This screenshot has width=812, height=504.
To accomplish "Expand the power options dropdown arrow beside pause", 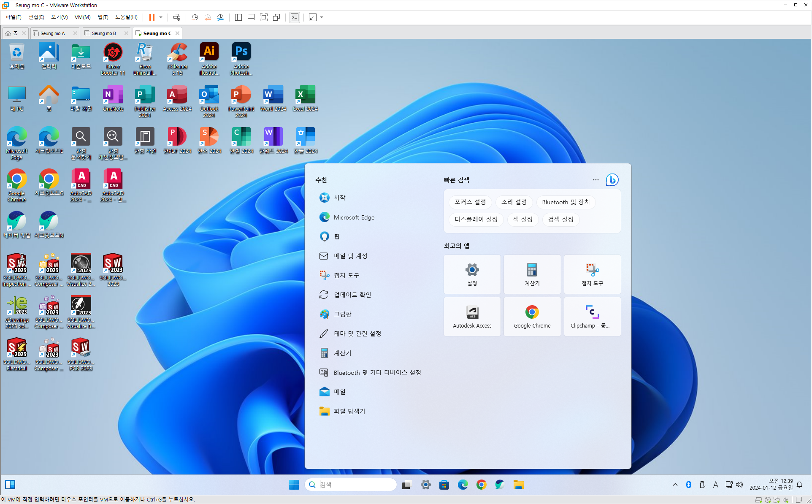I will pos(161,17).
